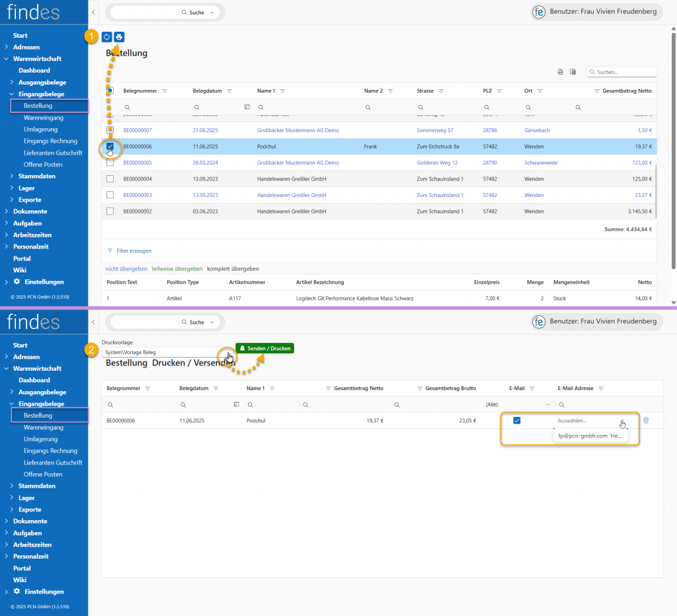Open order link BE00000007

pyautogui.click(x=137, y=130)
